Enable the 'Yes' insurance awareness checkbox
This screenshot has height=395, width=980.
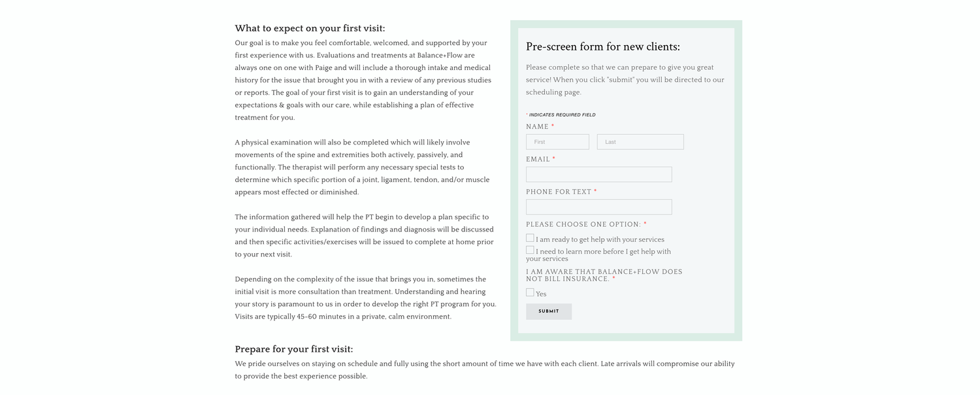click(530, 292)
